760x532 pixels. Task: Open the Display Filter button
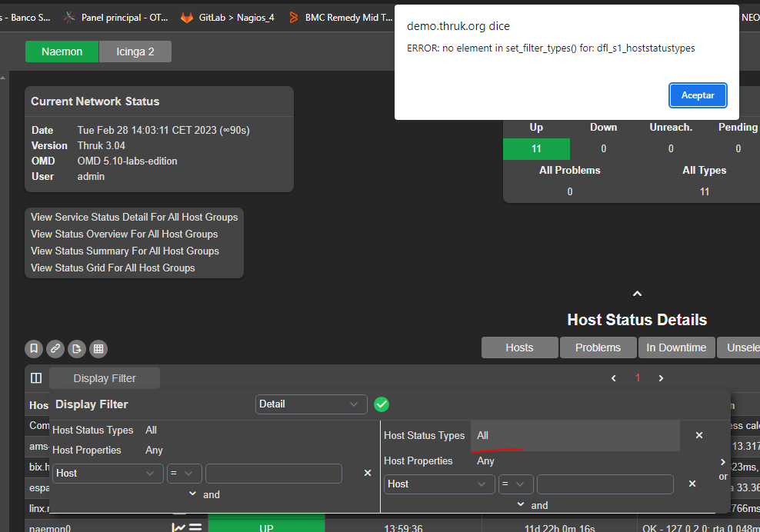coord(105,378)
